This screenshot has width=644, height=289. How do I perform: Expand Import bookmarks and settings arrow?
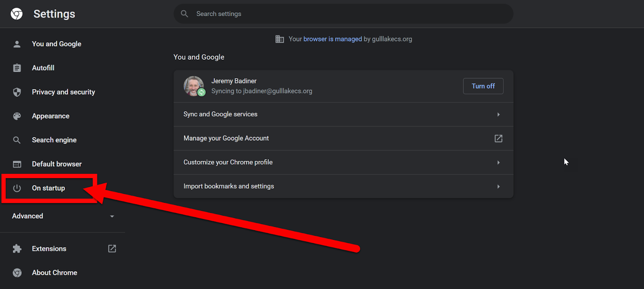pos(498,187)
